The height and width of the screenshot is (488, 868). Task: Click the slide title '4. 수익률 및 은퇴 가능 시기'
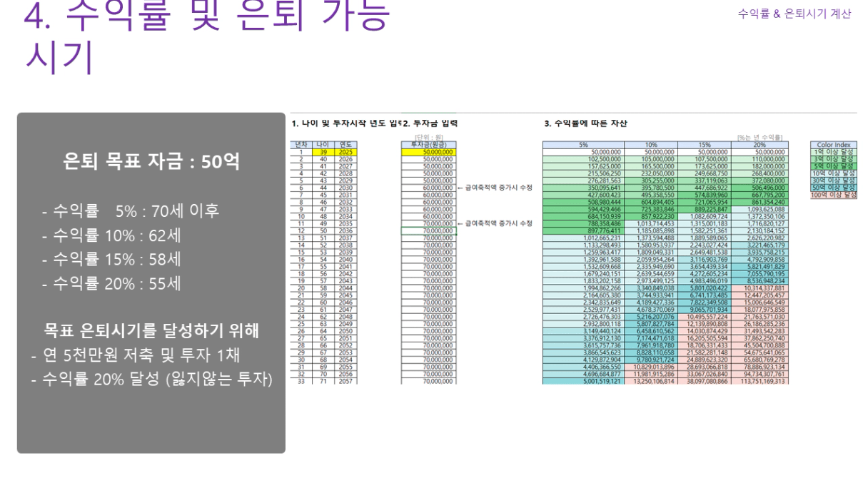[x=208, y=36]
